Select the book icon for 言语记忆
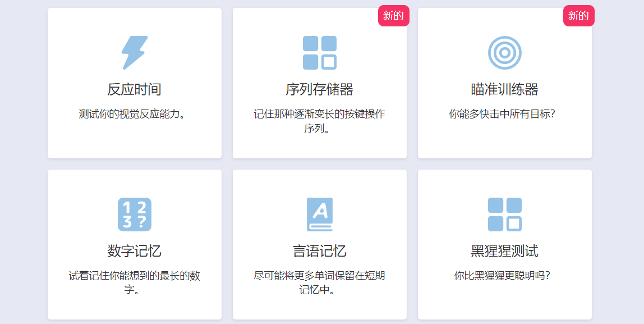Image resolution: width=644 pixels, height=324 pixels. click(x=319, y=215)
